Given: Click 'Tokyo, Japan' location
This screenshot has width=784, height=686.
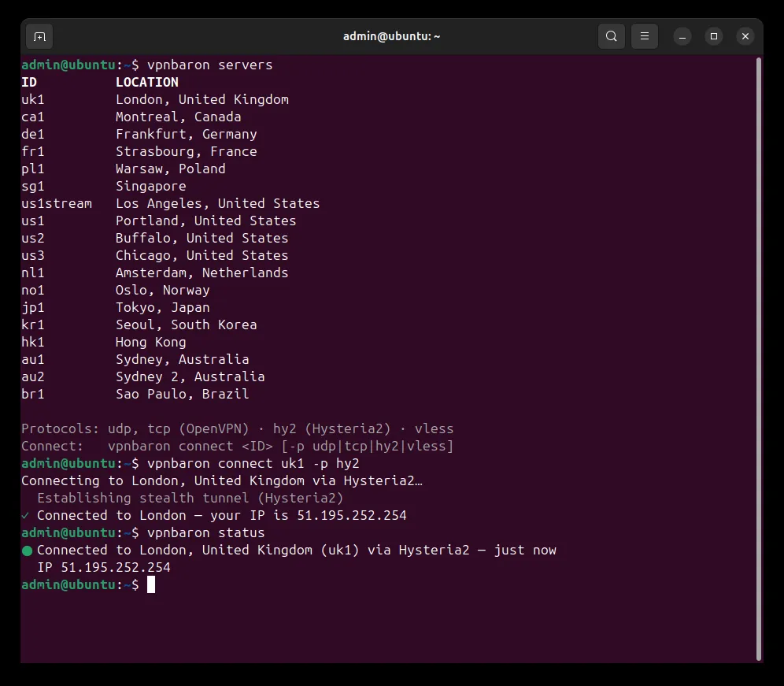Looking at the screenshot, I should pyautogui.click(x=162, y=308).
